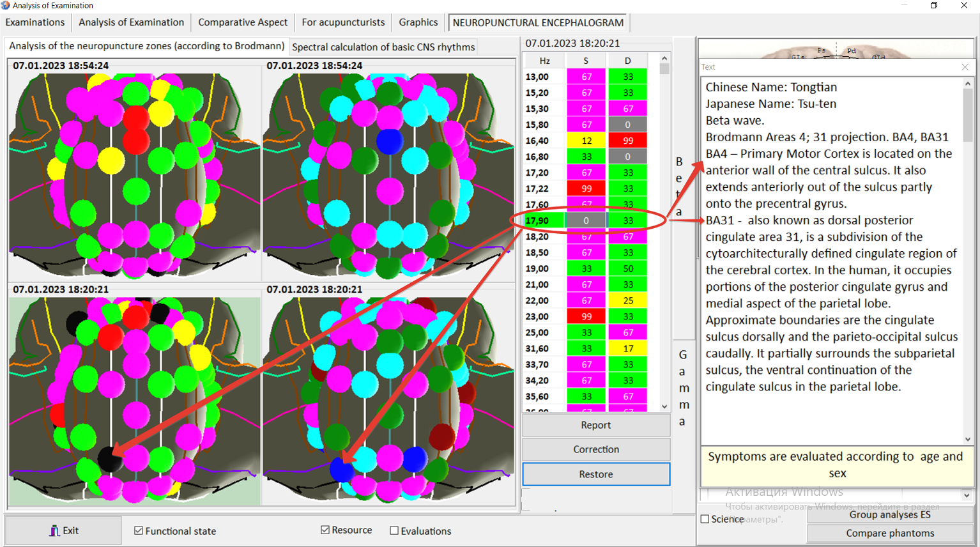Switch to the Comparative Aspect tab
This screenshot has height=547, width=980.
[243, 22]
